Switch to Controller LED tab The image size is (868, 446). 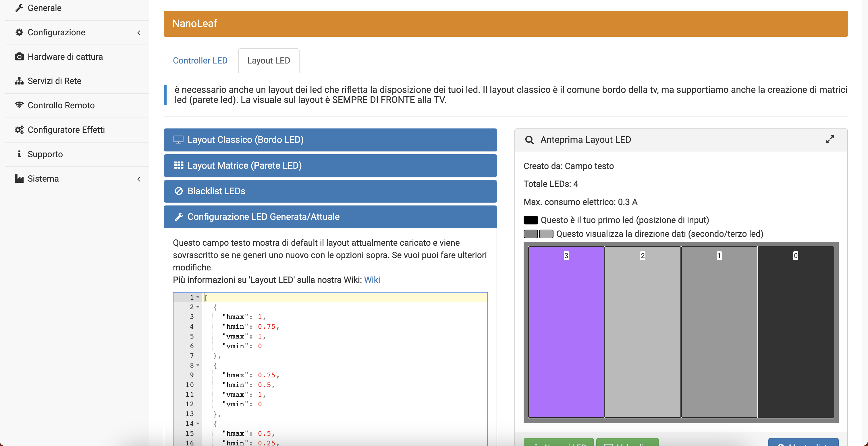pyautogui.click(x=200, y=61)
